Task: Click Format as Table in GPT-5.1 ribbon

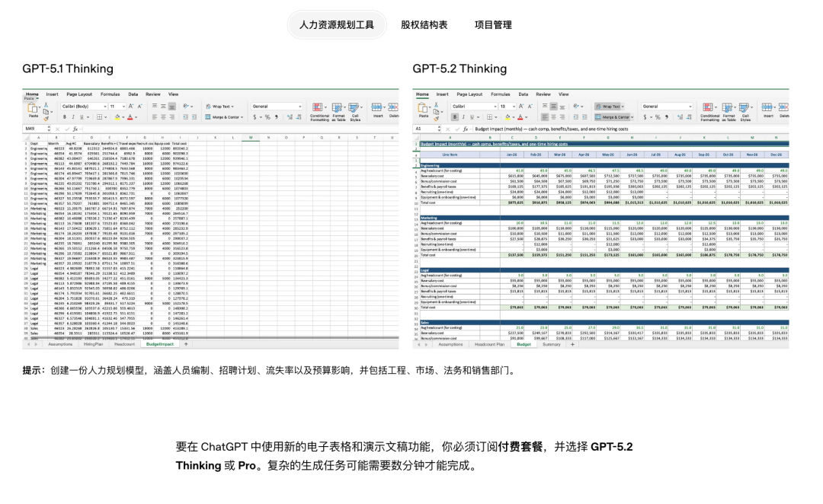Action: [339, 112]
